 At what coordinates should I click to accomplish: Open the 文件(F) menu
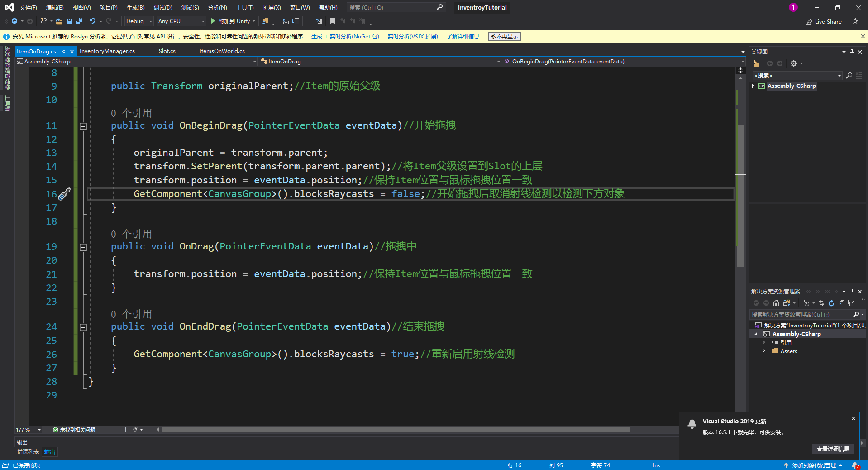tap(29, 7)
